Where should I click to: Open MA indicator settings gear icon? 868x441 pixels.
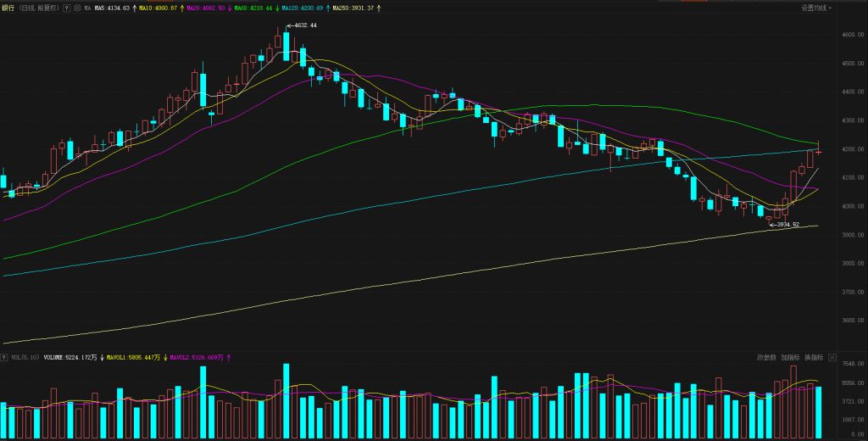click(77, 8)
